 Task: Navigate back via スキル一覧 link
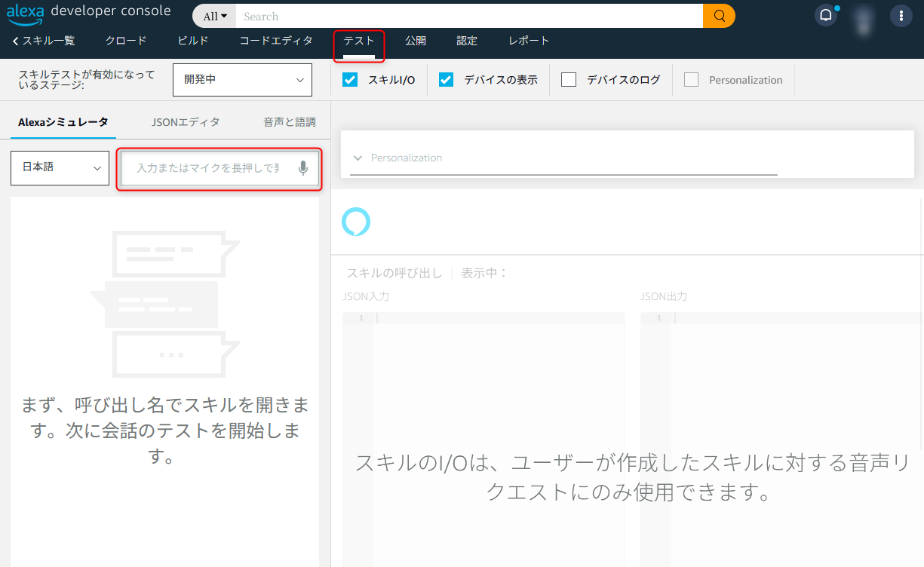48,41
